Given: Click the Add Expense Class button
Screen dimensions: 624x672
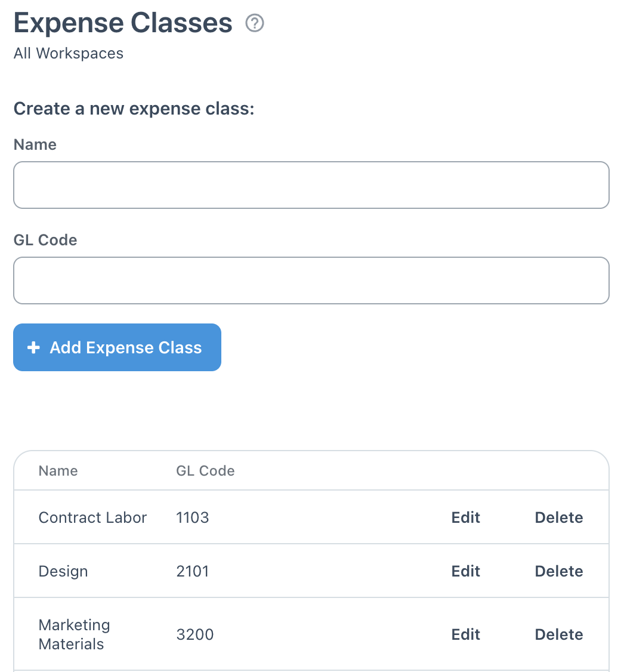Looking at the screenshot, I should (x=117, y=347).
